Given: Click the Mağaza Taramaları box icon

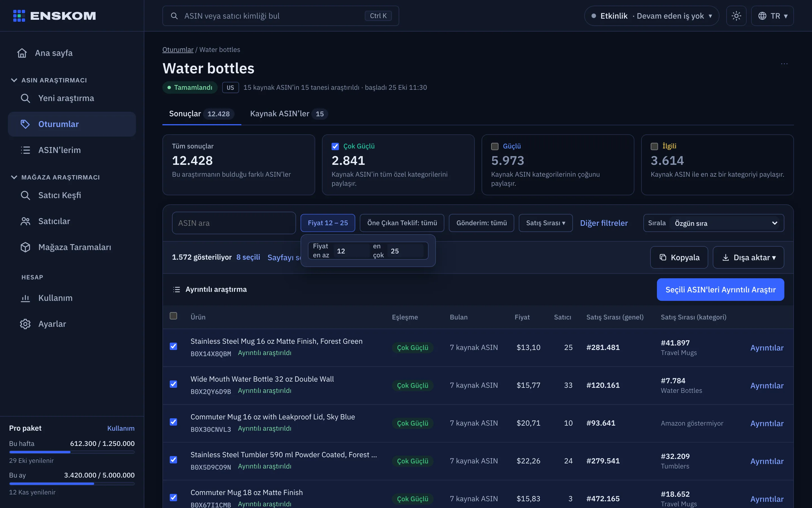Looking at the screenshot, I should 25,247.
